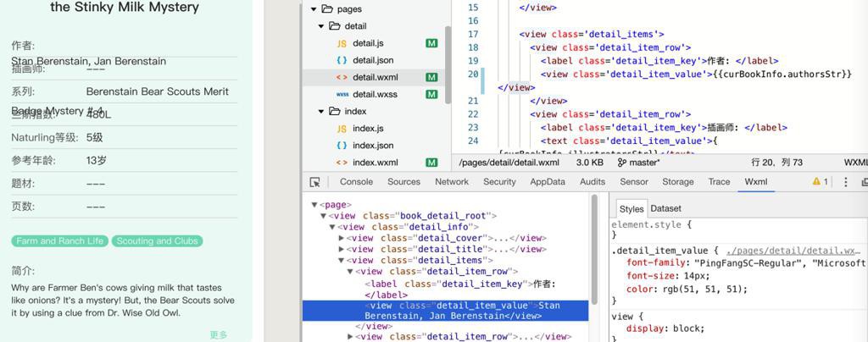Expand the detail_title view node

(x=342, y=249)
